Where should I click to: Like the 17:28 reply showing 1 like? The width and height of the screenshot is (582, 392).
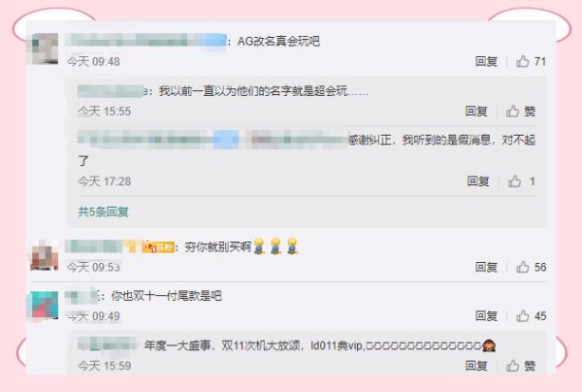pos(514,181)
